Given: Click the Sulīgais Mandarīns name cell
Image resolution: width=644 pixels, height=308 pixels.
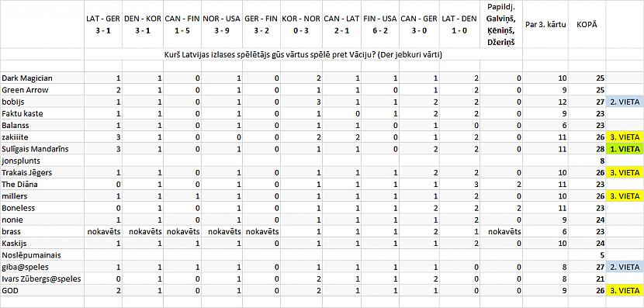Looking at the screenshot, I should [x=42, y=149].
